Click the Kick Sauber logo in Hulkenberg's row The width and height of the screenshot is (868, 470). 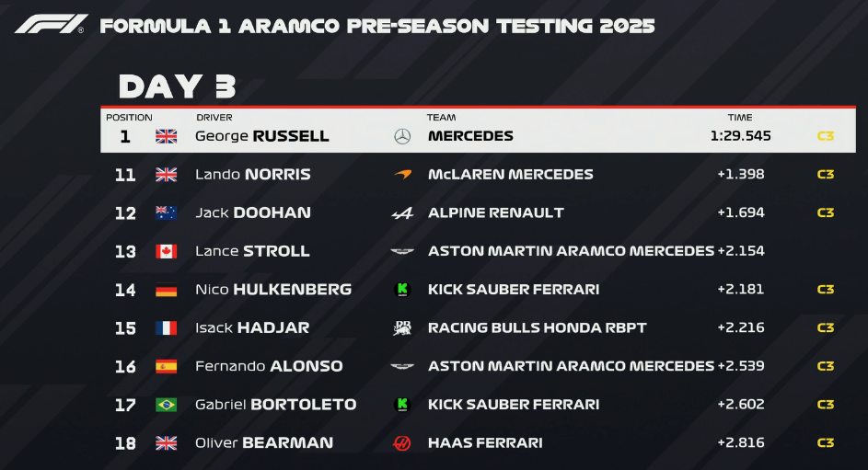pos(402,290)
